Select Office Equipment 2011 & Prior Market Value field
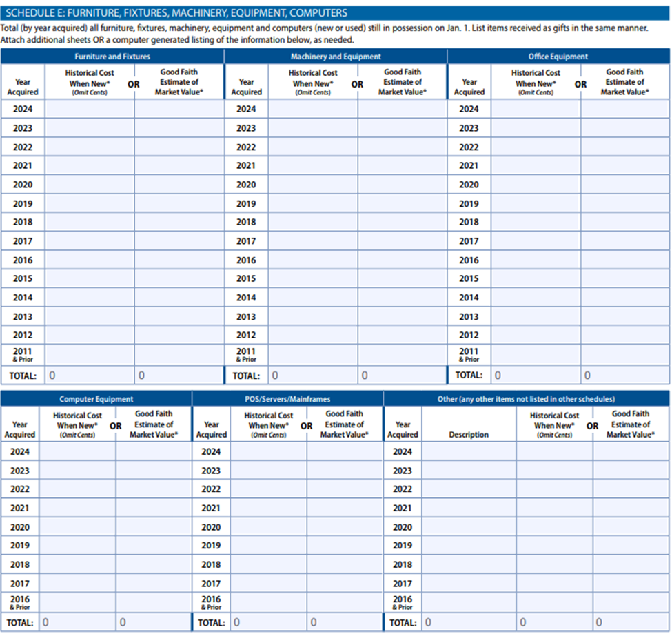672x636 pixels. pyautogui.click(x=624, y=355)
